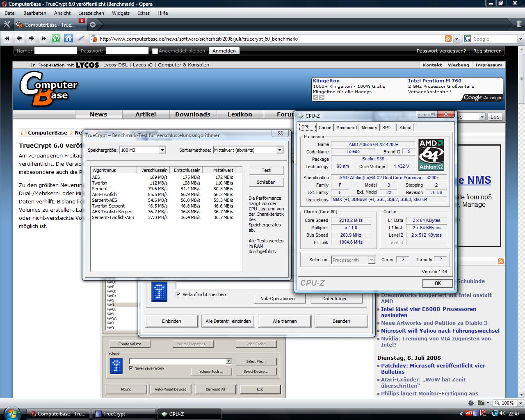Click Create Volume in page screenshot
The height and width of the screenshot is (420, 525).
130,344
